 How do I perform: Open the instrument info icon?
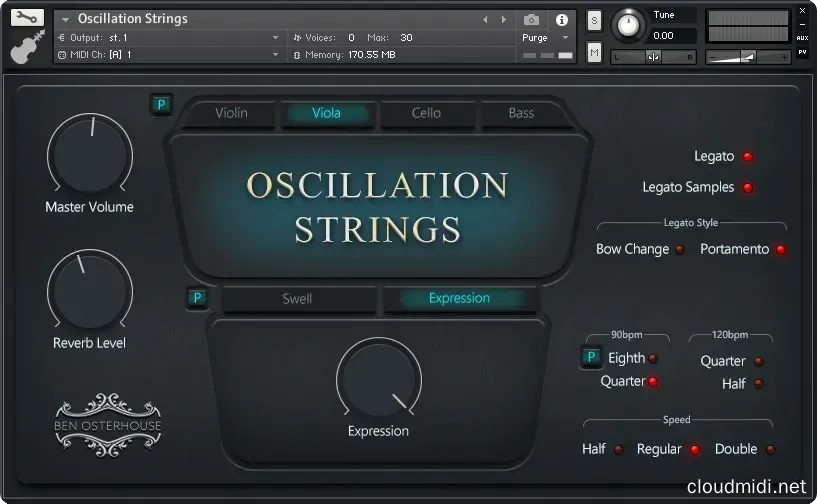[x=561, y=19]
